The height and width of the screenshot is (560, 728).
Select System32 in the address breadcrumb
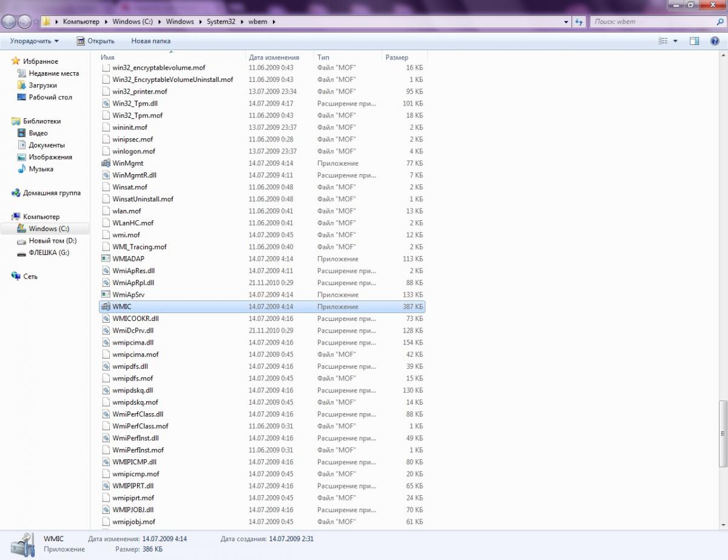pos(221,21)
